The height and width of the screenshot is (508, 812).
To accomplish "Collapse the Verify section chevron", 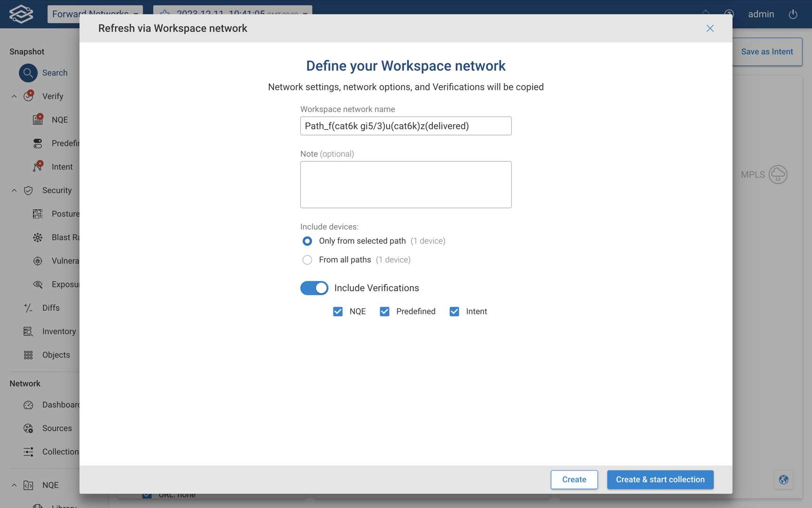I will pos(14,96).
